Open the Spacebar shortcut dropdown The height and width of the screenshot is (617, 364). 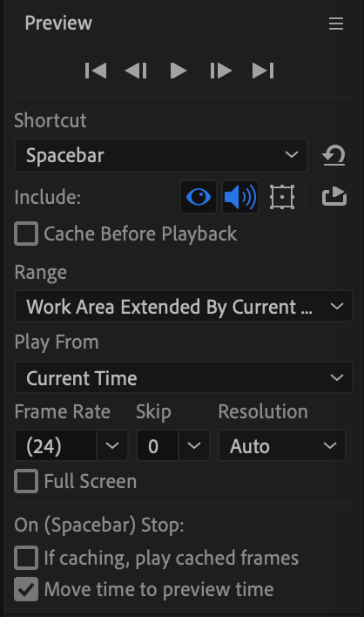coord(161,155)
